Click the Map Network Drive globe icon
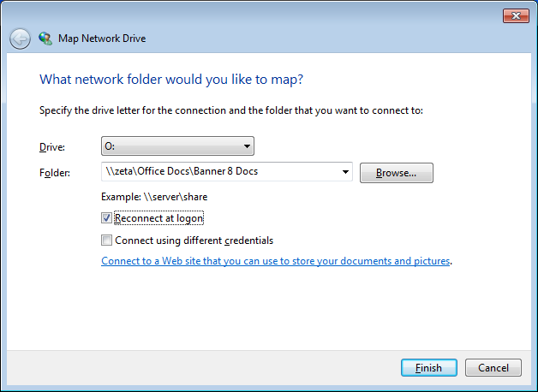Viewport: 538px width, 392px height. [x=45, y=39]
